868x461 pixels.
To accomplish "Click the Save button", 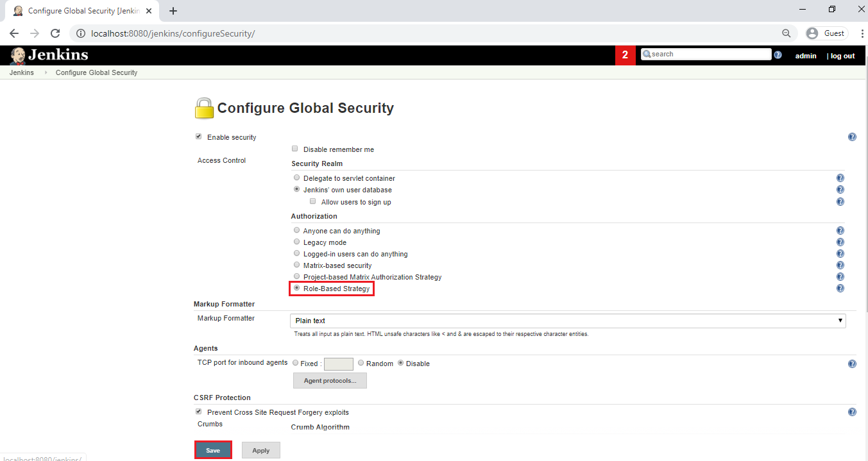I will [213, 450].
